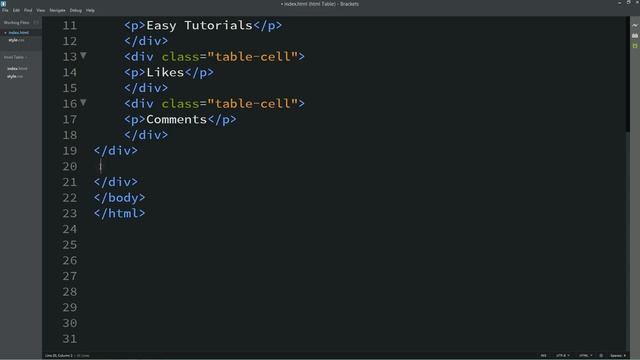Click line number 31 in the gutter

click(x=69, y=338)
